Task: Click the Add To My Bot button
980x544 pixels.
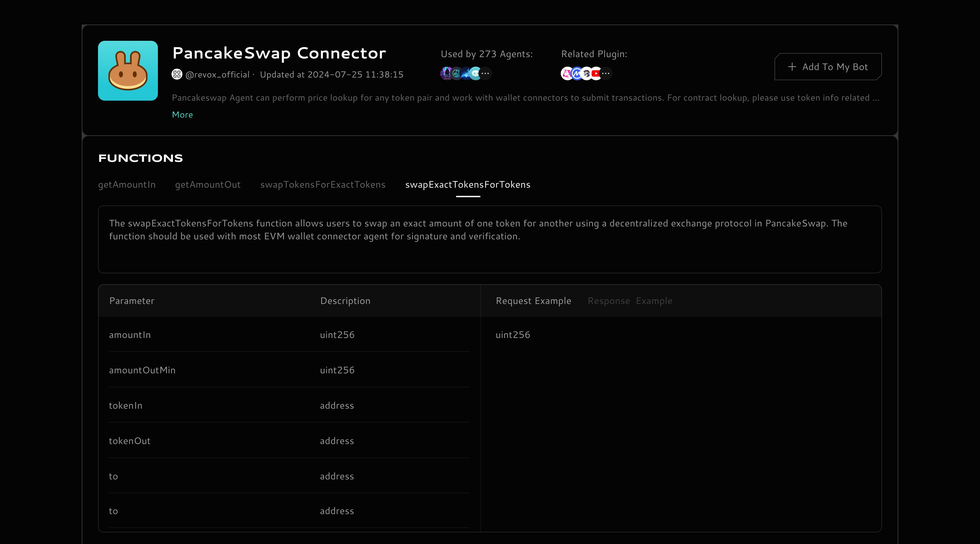Action: pos(828,67)
